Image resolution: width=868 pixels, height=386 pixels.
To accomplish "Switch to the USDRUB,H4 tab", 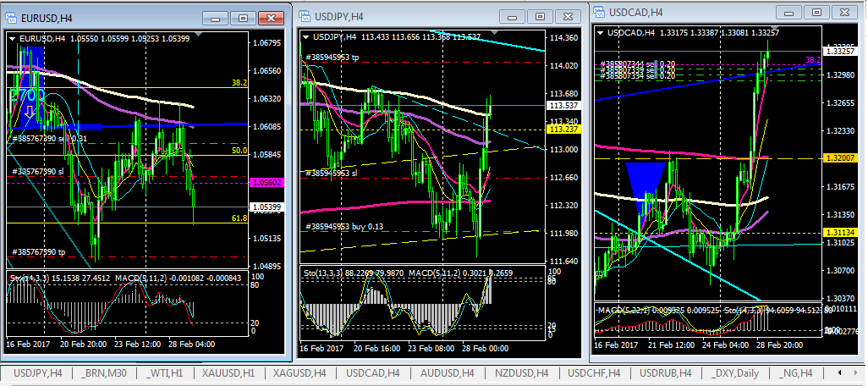I will click(x=666, y=372).
